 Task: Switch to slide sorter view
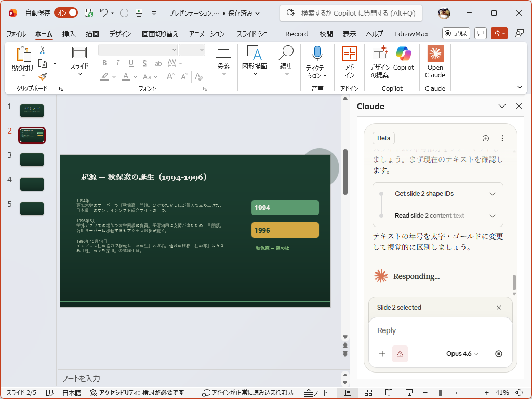(x=368, y=392)
